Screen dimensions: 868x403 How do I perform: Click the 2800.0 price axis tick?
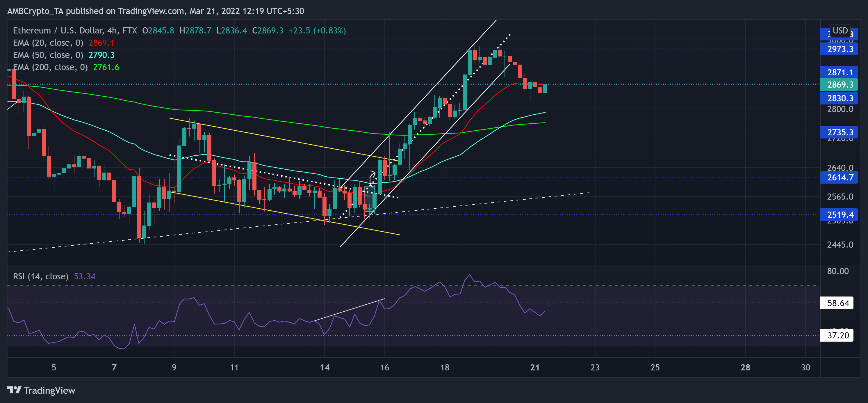coord(840,109)
